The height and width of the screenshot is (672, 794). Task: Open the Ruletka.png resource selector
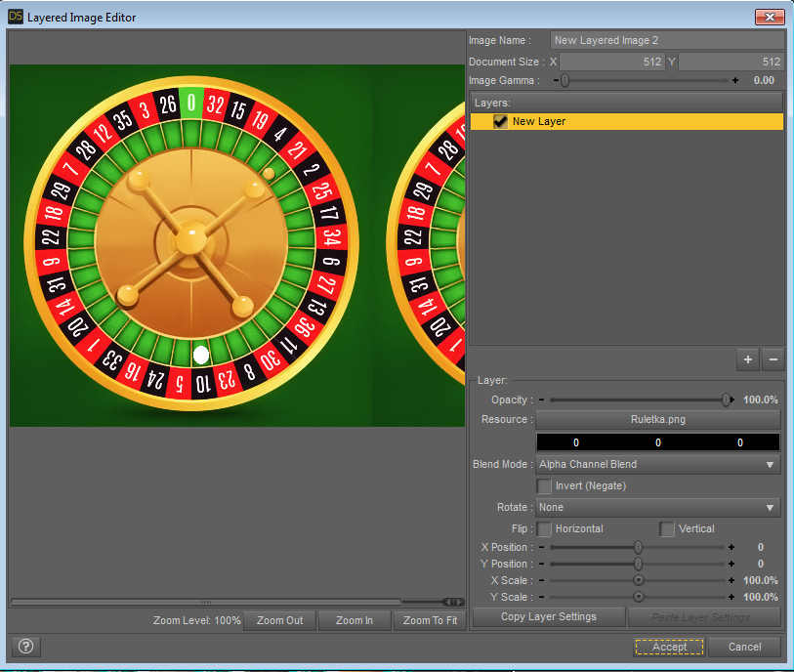point(657,420)
